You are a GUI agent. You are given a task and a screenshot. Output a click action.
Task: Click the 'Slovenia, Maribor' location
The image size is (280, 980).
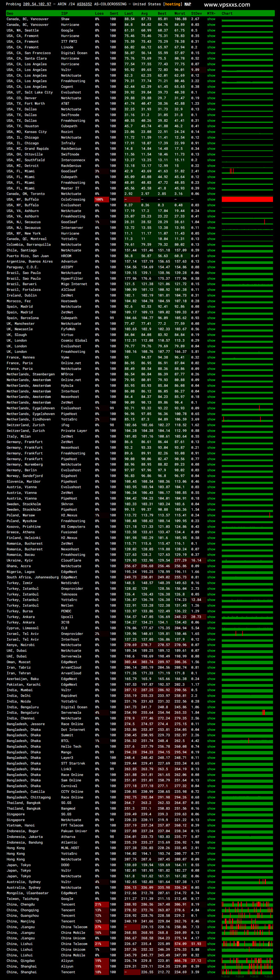tap(23, 481)
